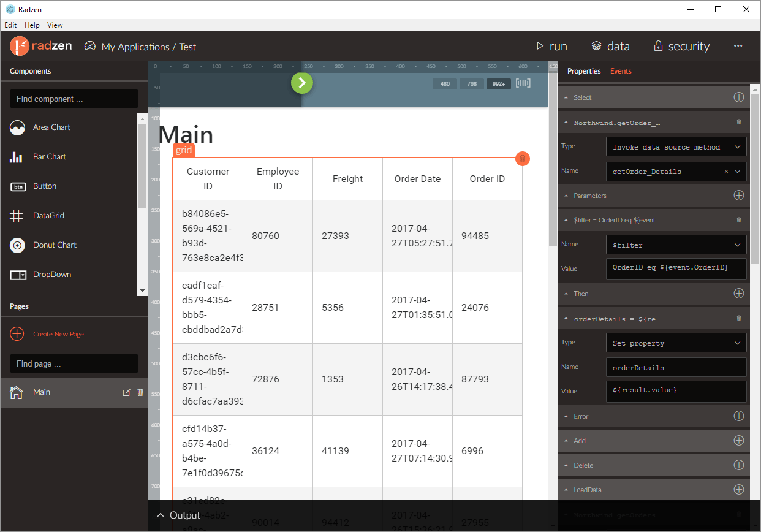Clear the getOrder_Details name selection
This screenshot has height=532, width=761.
tap(727, 172)
